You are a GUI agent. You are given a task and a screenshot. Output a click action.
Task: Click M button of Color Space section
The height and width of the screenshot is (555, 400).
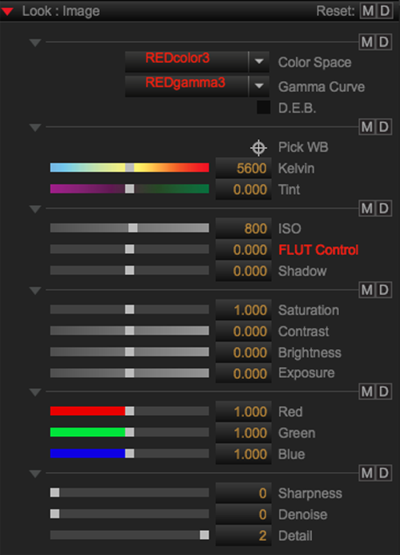[367, 42]
